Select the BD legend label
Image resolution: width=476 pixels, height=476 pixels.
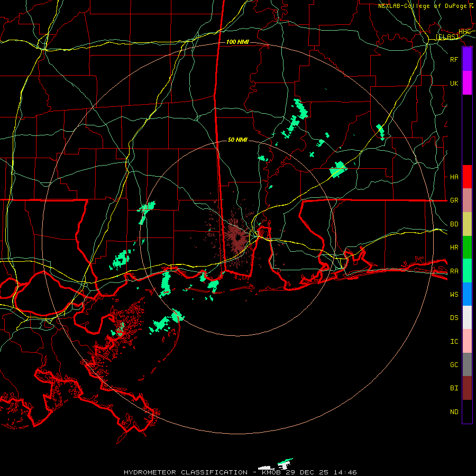click(x=454, y=224)
